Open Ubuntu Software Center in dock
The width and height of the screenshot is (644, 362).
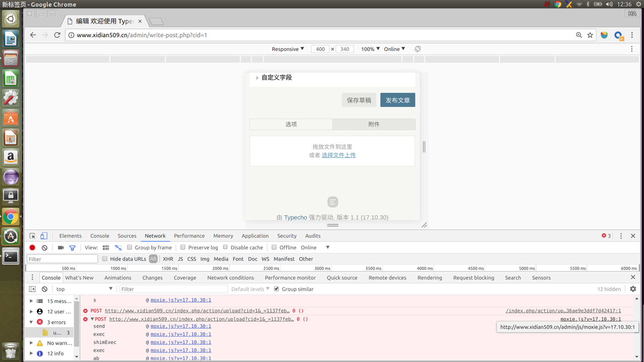tap(11, 118)
